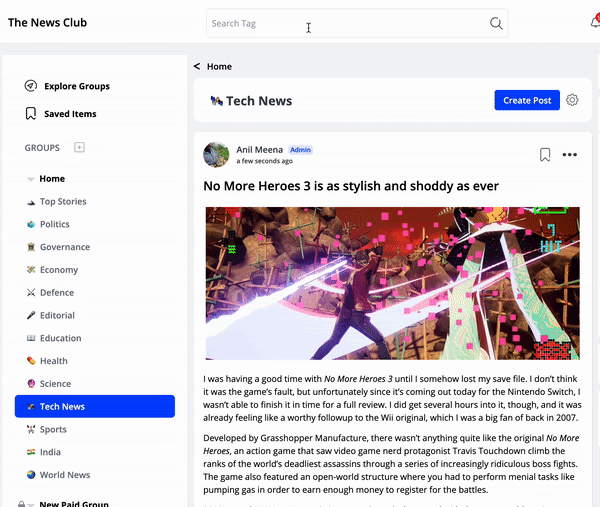Go to Explore Groups

pyautogui.click(x=77, y=86)
